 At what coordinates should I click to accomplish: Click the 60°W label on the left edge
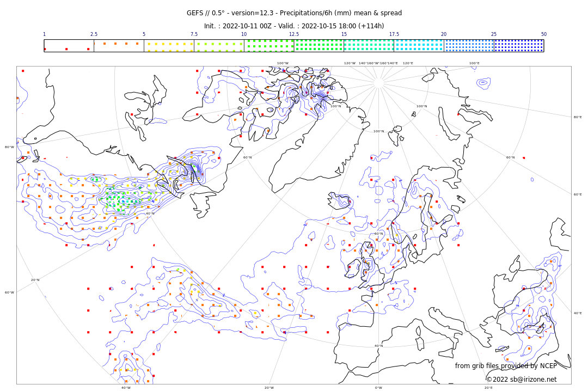[9, 292]
